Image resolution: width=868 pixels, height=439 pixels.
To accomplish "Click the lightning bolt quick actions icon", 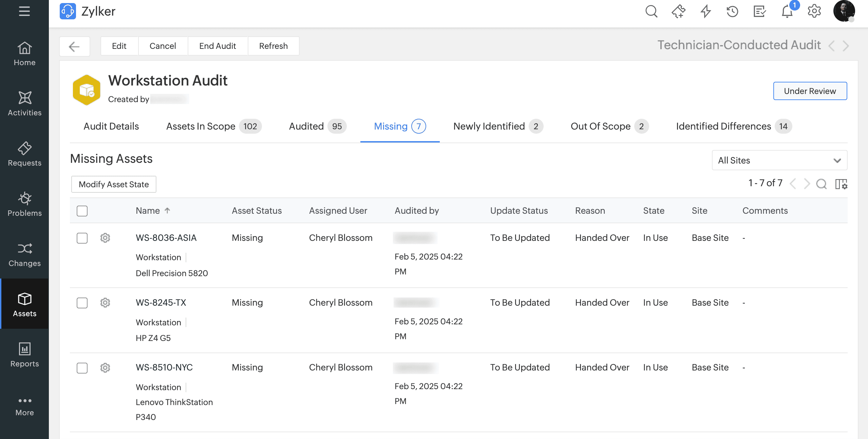I will [706, 12].
